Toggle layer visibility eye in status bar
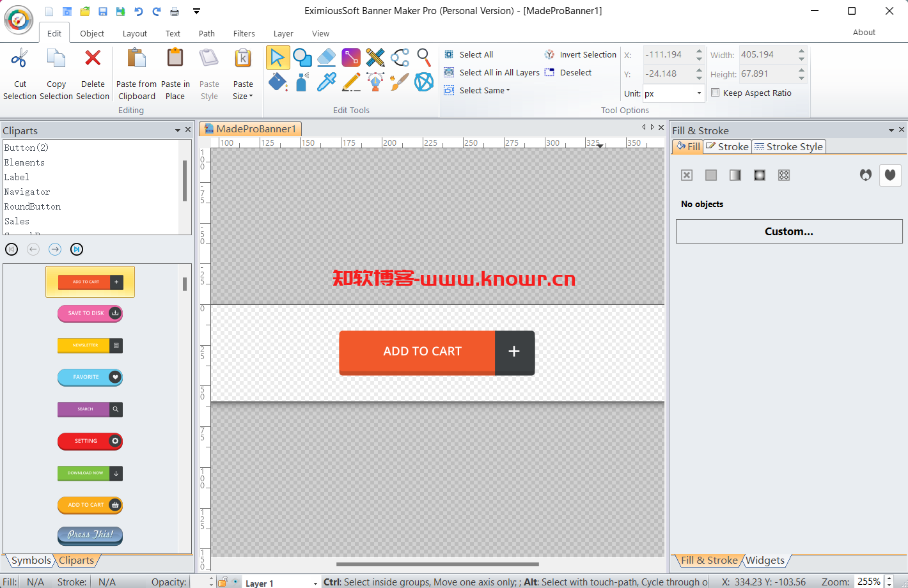 235,582
